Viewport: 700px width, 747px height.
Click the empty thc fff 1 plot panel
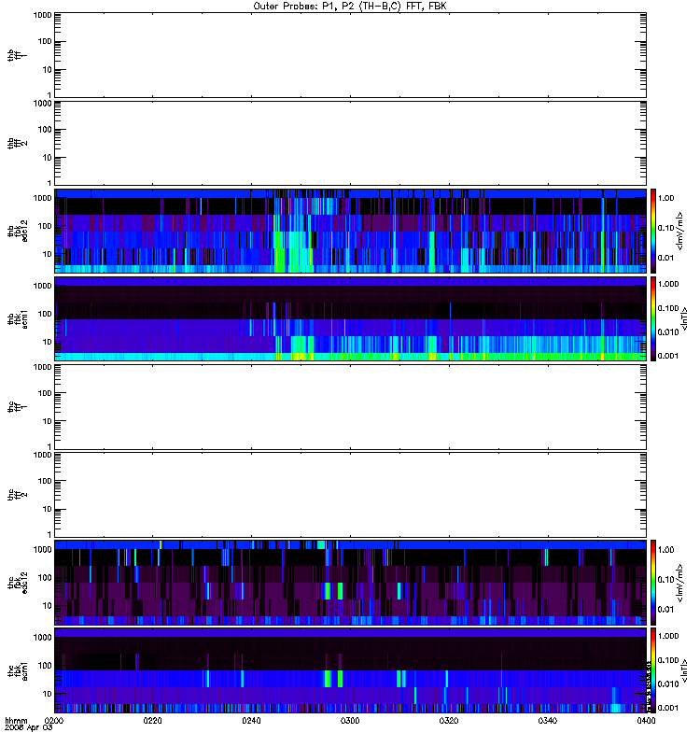click(x=350, y=407)
